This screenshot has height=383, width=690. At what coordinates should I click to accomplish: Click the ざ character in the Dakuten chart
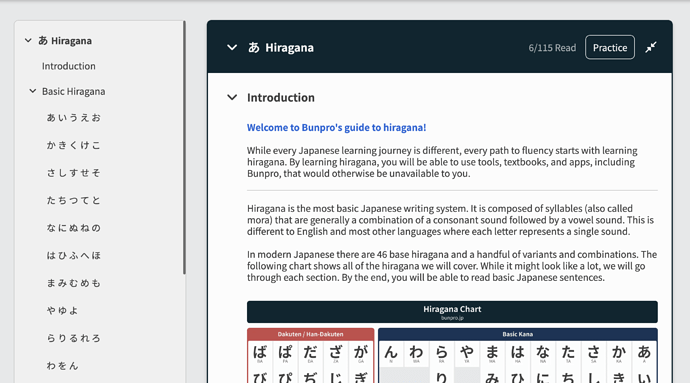[x=336, y=352]
